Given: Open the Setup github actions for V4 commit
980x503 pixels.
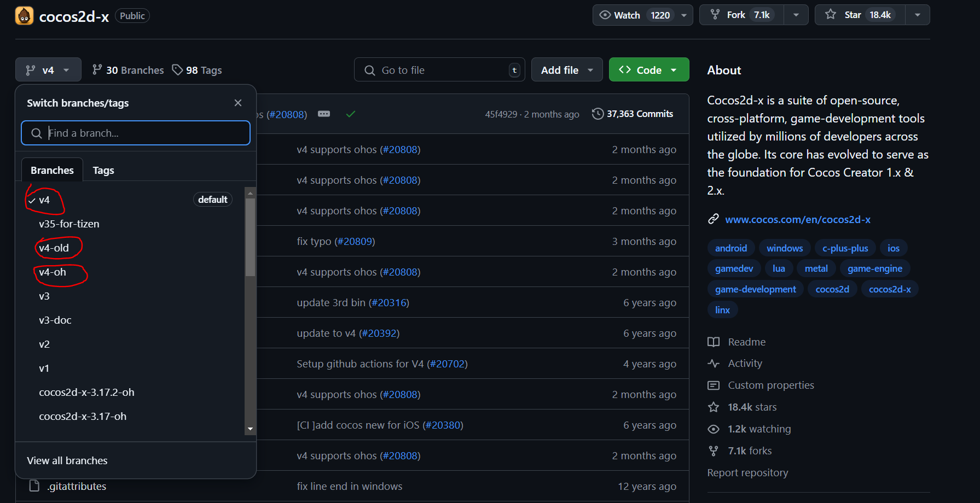Looking at the screenshot, I should click(382, 364).
